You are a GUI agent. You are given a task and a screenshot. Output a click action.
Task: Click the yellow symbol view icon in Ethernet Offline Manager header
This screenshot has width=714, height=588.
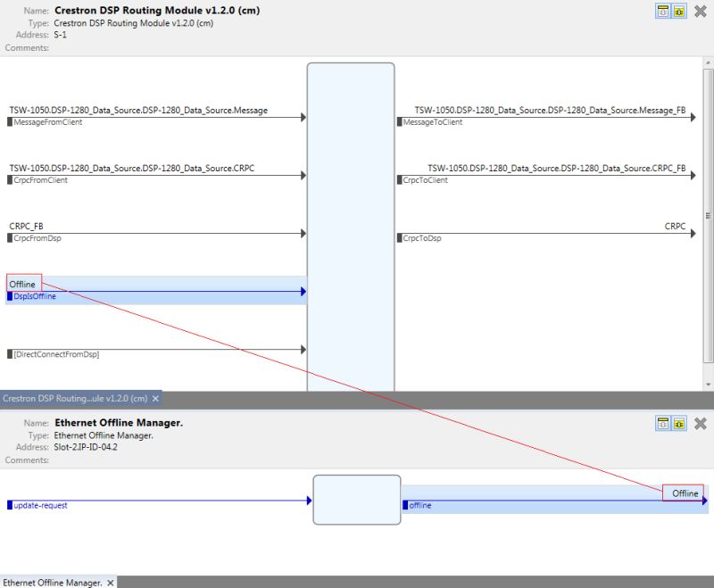point(679,424)
